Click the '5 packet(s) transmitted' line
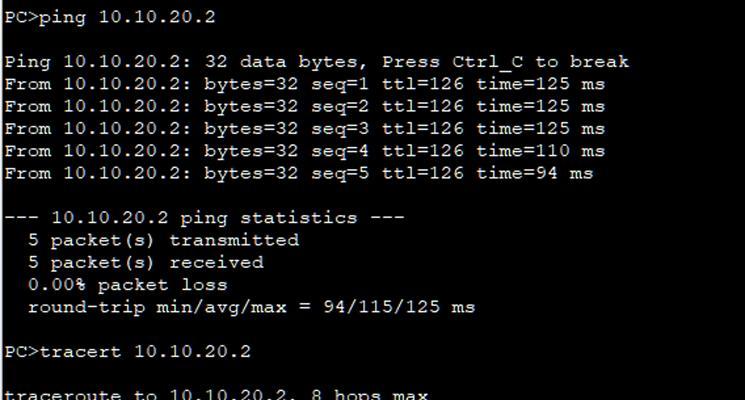This screenshot has height=400, width=745. 163,240
